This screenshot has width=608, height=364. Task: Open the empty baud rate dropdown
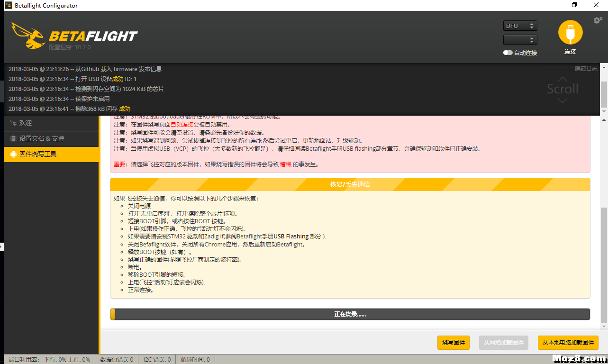(x=520, y=40)
